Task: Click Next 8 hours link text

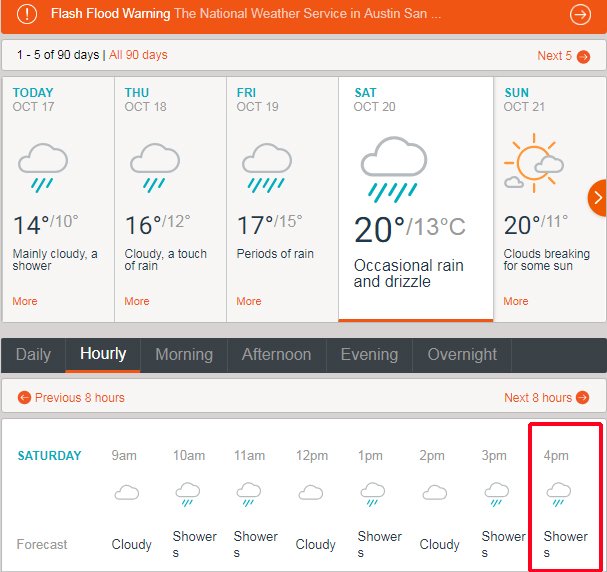Action: [538, 397]
